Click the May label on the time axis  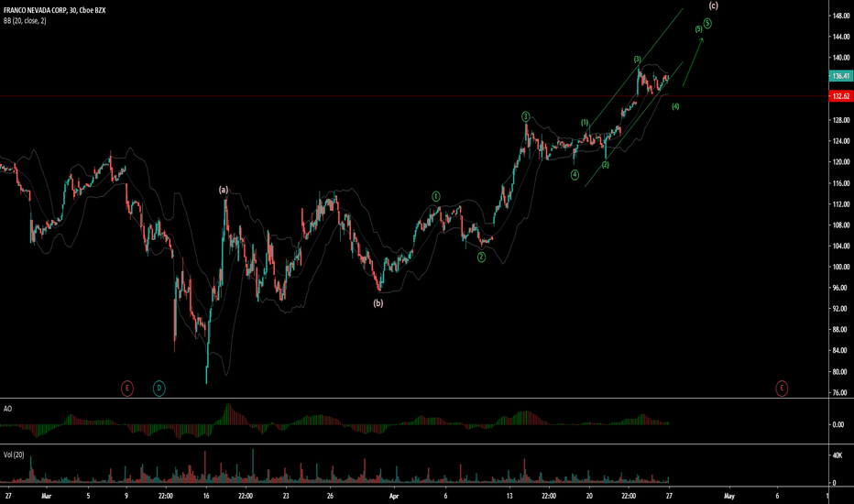729,496
